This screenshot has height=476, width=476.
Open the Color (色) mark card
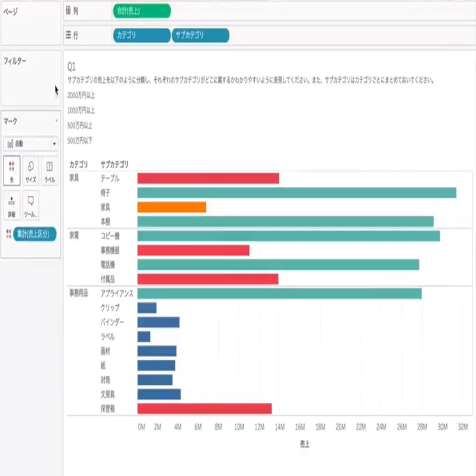(12, 171)
